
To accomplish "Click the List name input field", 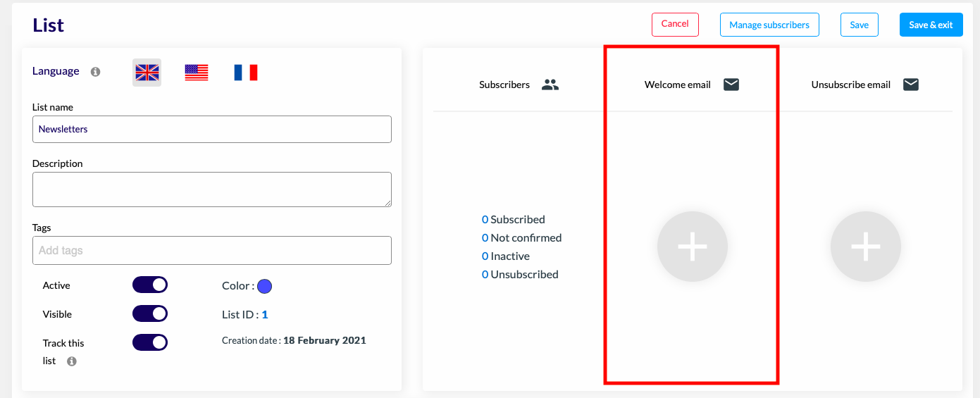I will click(x=212, y=129).
